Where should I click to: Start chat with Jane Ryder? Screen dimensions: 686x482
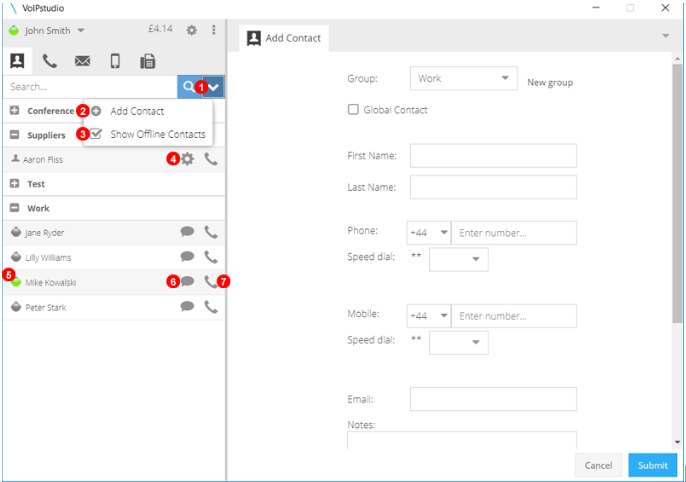pos(187,232)
